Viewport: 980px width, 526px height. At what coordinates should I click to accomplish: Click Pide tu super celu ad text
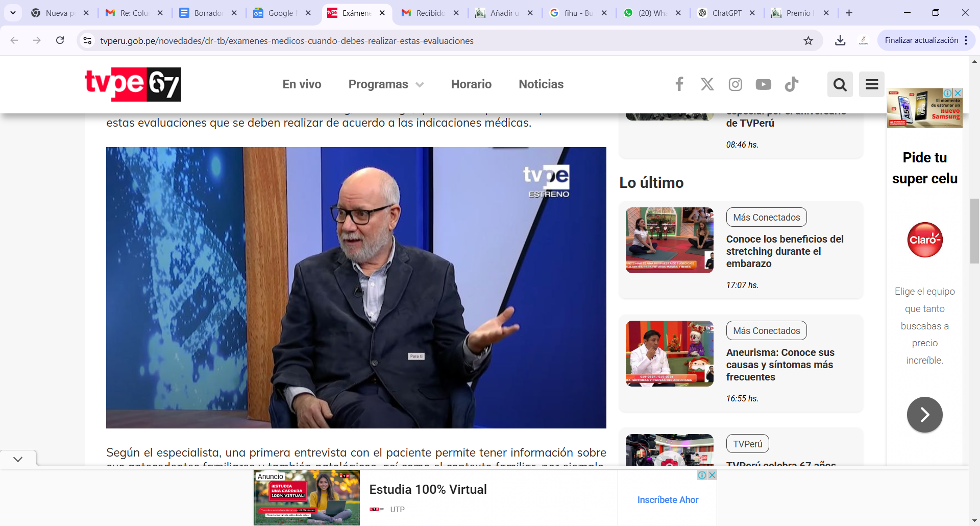pos(925,168)
